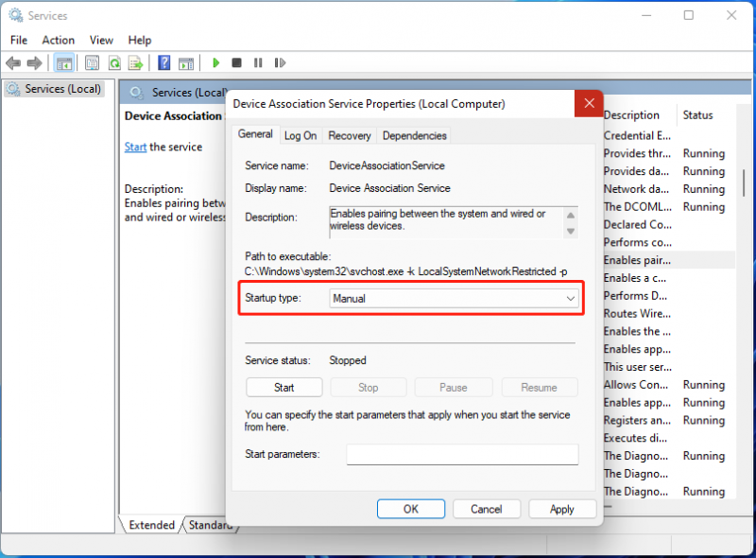Switch to the Extended view tab
Screen dimensions: 756x558
click(151, 525)
